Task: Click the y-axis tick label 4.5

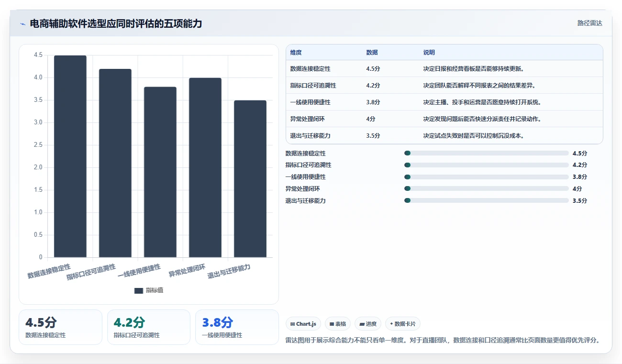Action: point(38,55)
